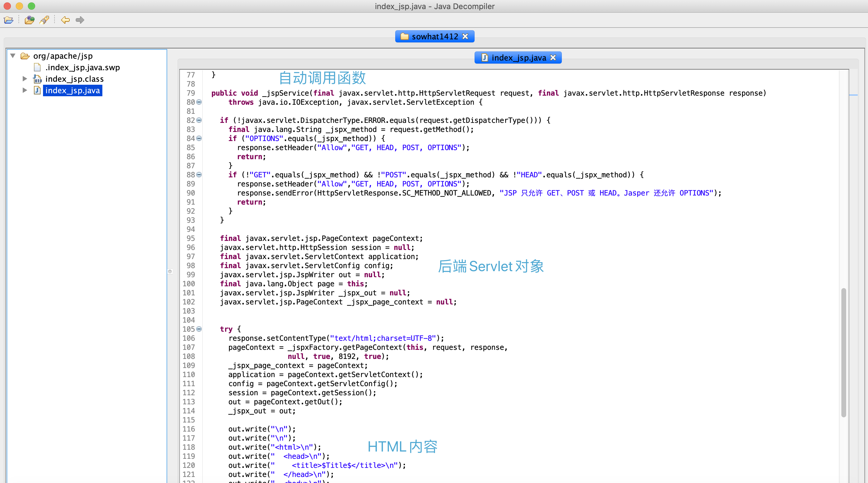The height and width of the screenshot is (483, 868).
Task: Expand the index_jsp.class node
Action: point(25,79)
